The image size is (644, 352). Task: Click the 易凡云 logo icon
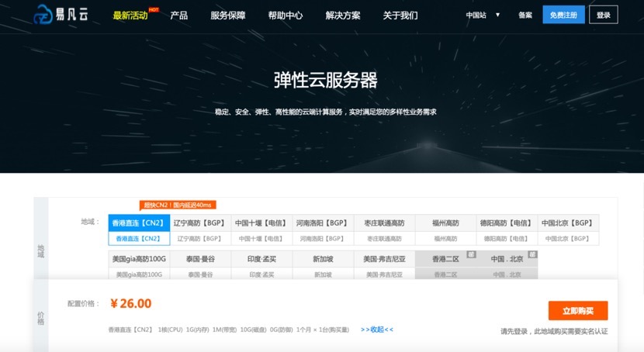pos(43,15)
